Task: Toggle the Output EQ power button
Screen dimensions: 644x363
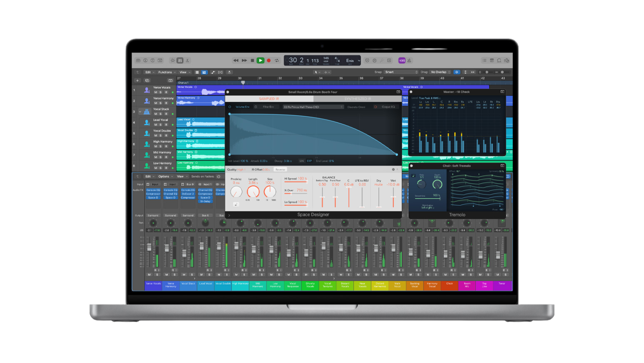Action: click(375, 107)
